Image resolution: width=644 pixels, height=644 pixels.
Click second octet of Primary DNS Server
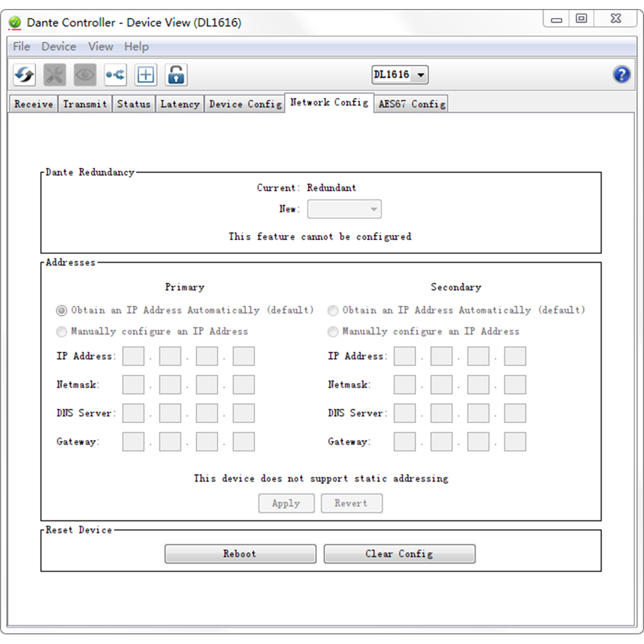[x=170, y=413]
